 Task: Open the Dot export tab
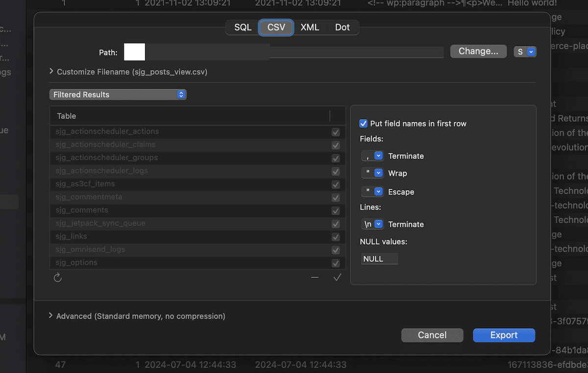tap(343, 27)
